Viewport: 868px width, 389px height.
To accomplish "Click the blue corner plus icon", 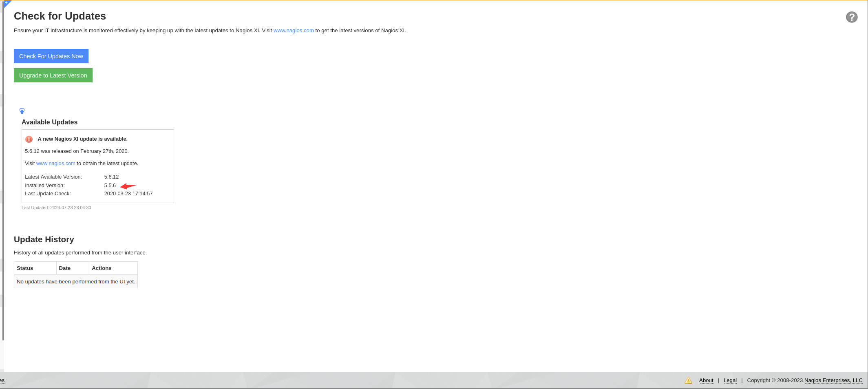I will coord(7,3).
